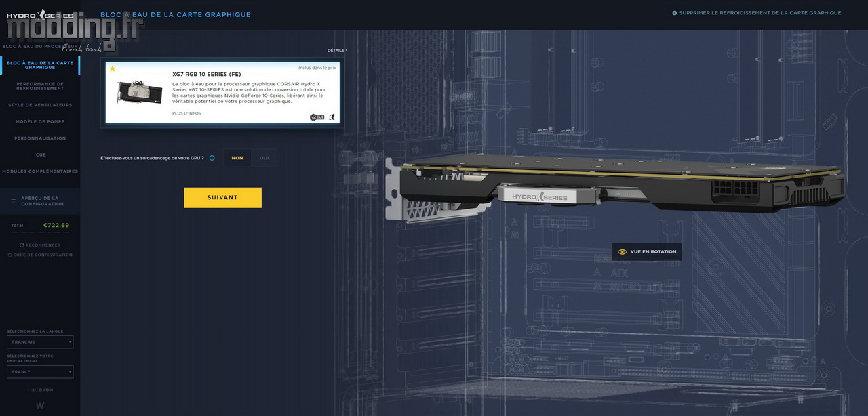Click the remove icon beside Supprimer le refroidissement
This screenshot has width=868, height=416.
point(674,13)
